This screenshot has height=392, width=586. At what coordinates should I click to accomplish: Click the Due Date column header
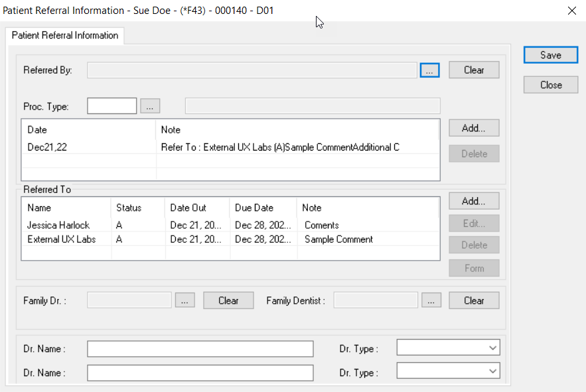click(263, 208)
